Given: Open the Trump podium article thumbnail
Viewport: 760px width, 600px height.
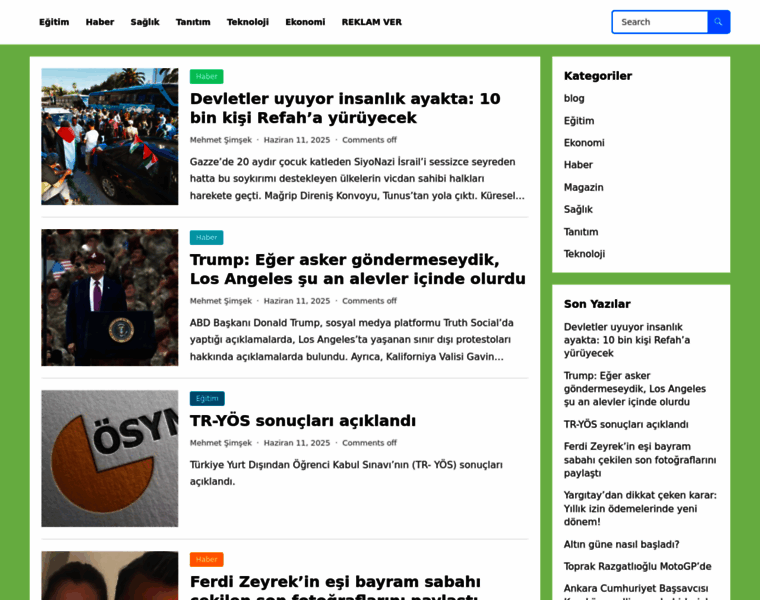Looking at the screenshot, I should pos(110,298).
